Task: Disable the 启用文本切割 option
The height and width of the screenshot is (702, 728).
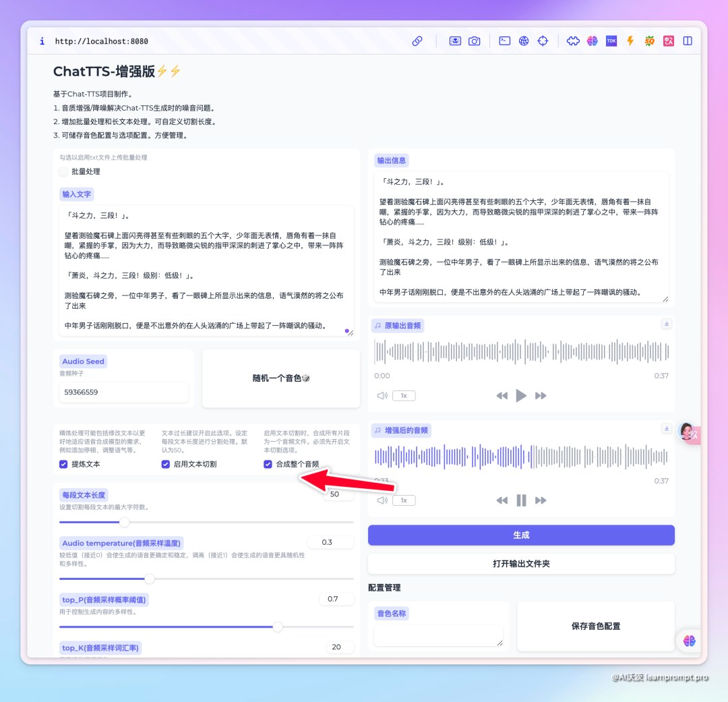Action: [165, 464]
